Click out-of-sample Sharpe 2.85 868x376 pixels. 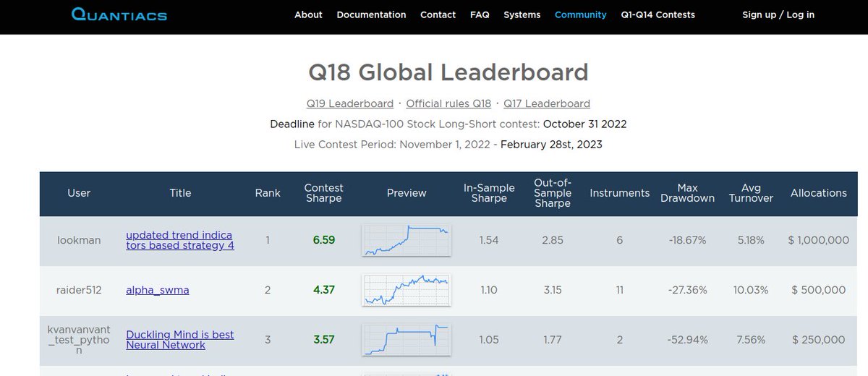click(x=553, y=240)
